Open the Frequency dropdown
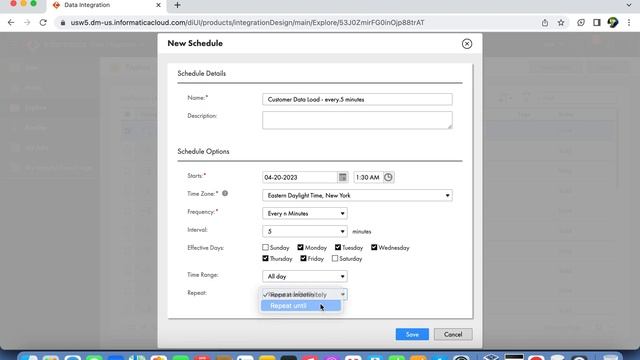The height and width of the screenshot is (360, 640). tap(305, 213)
